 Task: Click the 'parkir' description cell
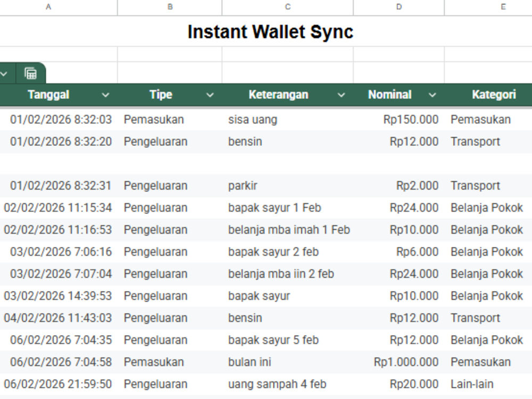click(287, 186)
